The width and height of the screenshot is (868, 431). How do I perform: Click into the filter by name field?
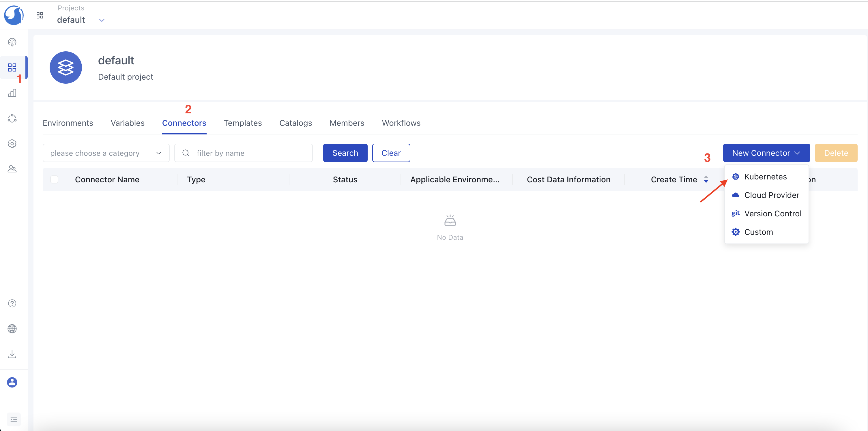[249, 153]
